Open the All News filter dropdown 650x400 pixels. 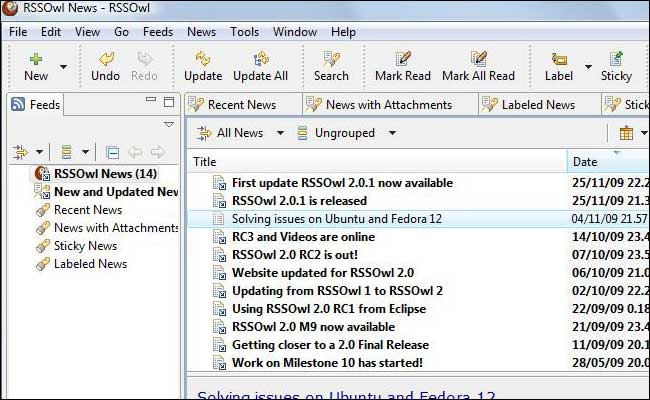[280, 133]
